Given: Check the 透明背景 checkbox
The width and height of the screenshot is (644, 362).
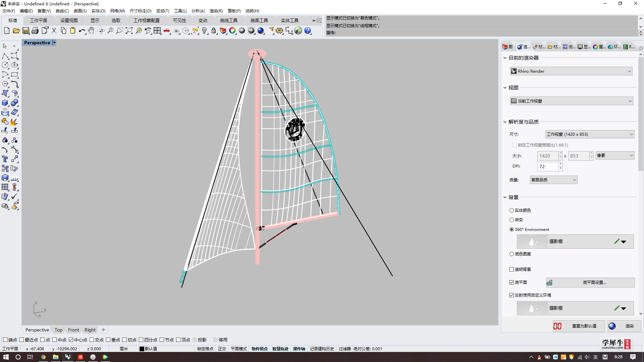Looking at the screenshot, I should click(x=512, y=269).
